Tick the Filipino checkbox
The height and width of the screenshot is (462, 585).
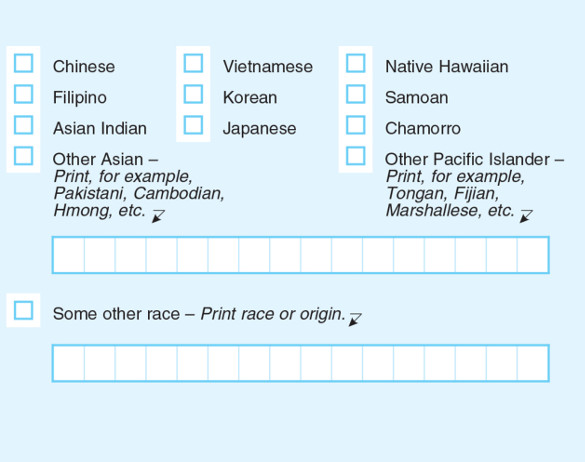(24, 94)
